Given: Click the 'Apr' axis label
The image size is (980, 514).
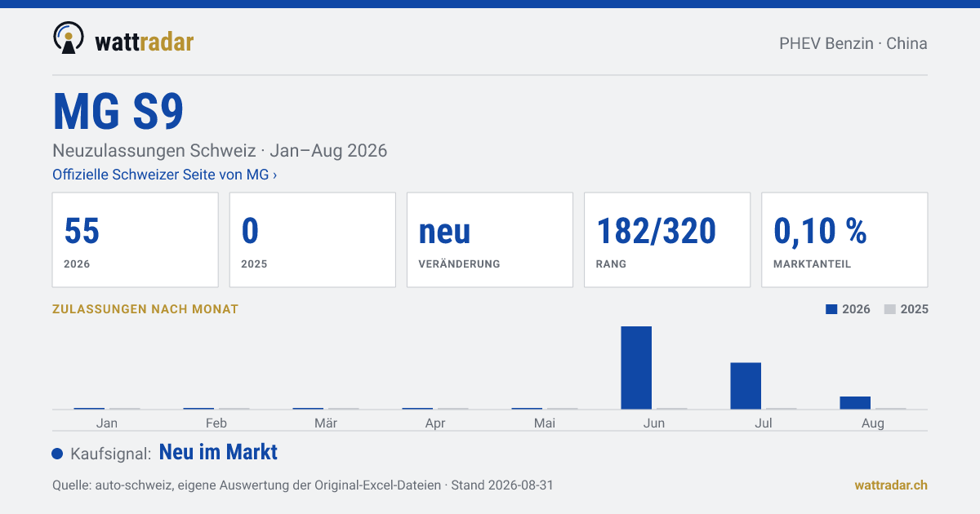Looking at the screenshot, I should (435, 423).
